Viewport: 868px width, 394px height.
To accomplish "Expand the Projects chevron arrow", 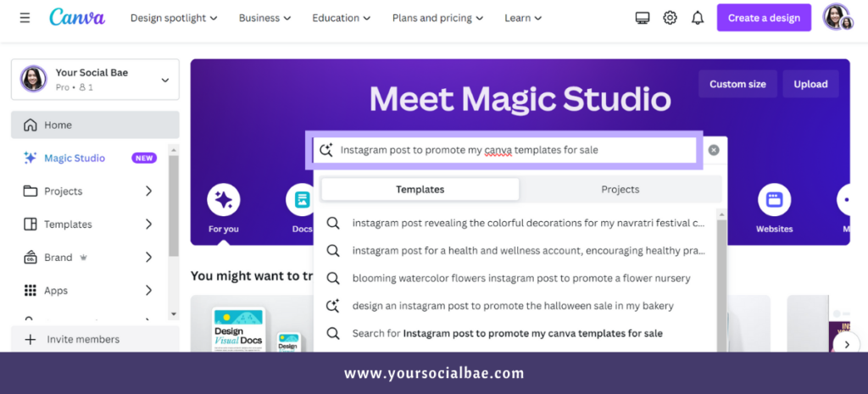I will pos(148,191).
